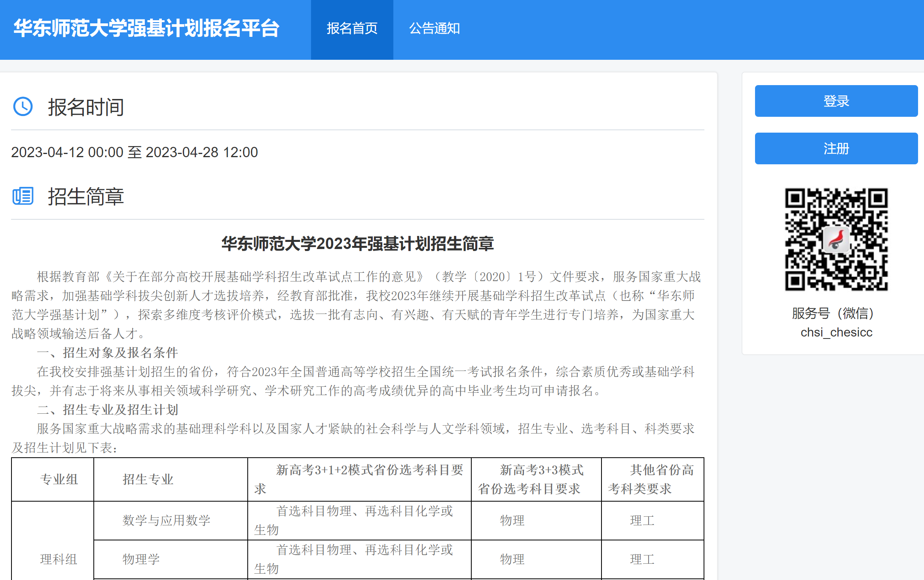Click the document icon beside 招生简章
924x580 pixels.
[x=23, y=196]
